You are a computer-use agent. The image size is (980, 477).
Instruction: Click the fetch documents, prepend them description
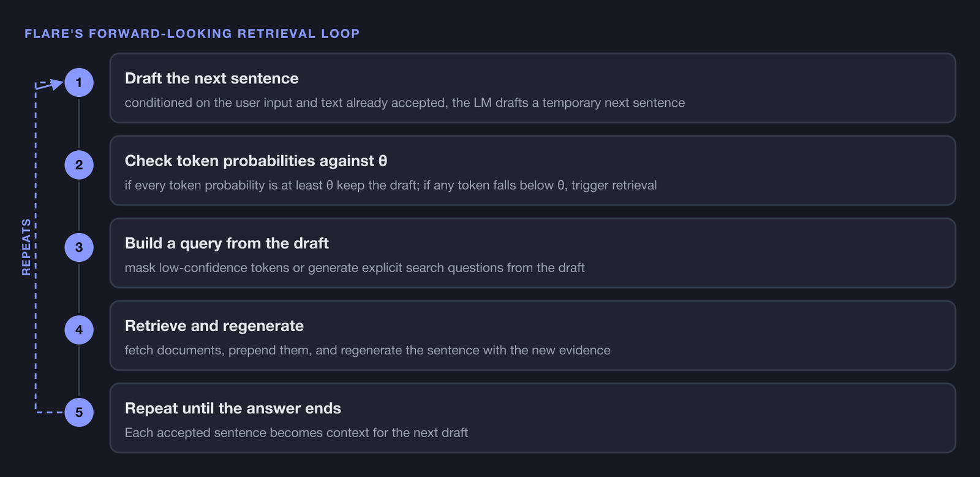[x=367, y=350]
